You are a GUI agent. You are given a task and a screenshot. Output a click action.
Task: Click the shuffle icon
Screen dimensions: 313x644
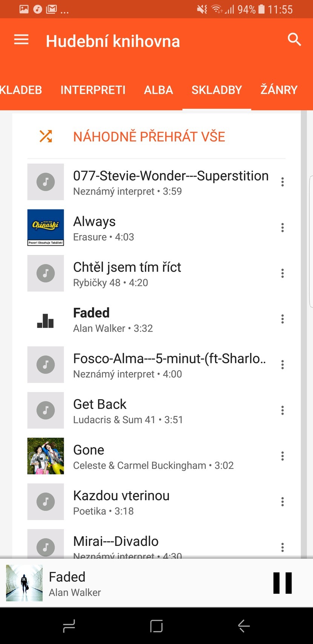pyautogui.click(x=46, y=136)
